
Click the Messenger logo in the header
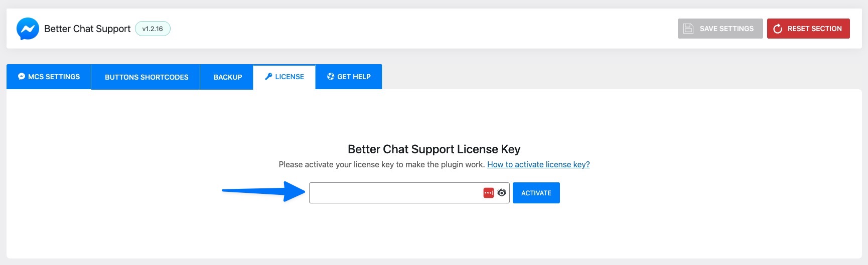pyautogui.click(x=28, y=29)
